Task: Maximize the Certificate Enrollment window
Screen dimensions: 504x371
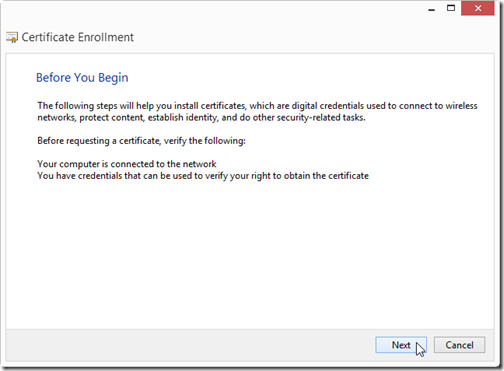Action: pos(451,8)
